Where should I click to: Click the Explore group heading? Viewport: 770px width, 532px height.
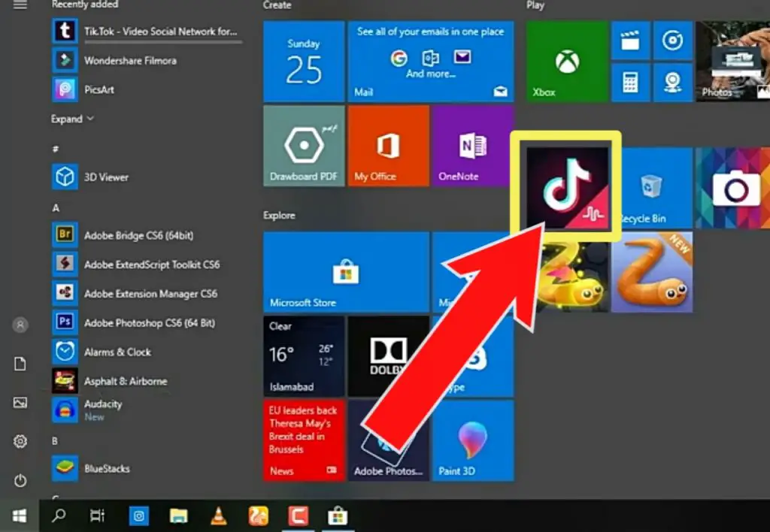(x=279, y=215)
